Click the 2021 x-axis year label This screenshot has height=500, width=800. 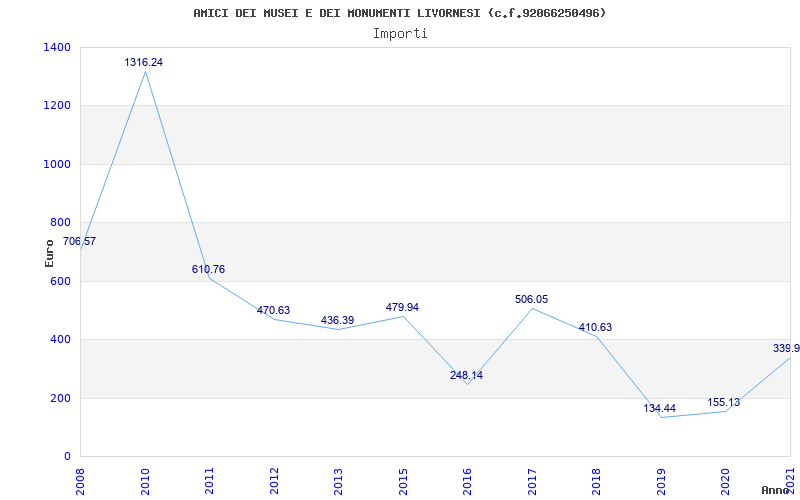[790, 482]
